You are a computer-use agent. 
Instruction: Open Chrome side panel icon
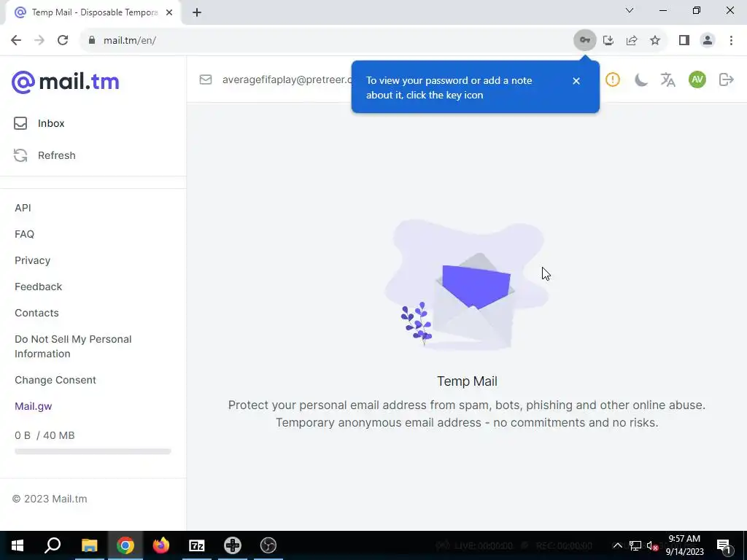[684, 40]
